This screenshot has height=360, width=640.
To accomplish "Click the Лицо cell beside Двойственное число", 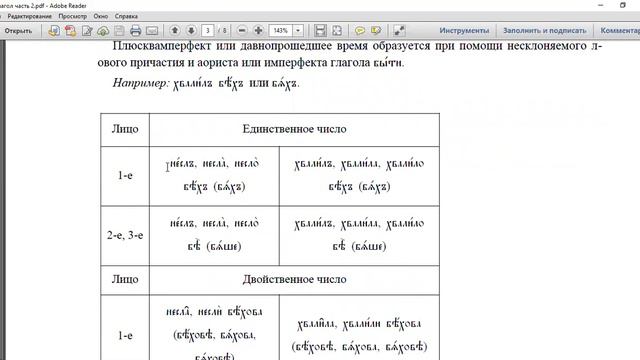I will coord(125,279).
